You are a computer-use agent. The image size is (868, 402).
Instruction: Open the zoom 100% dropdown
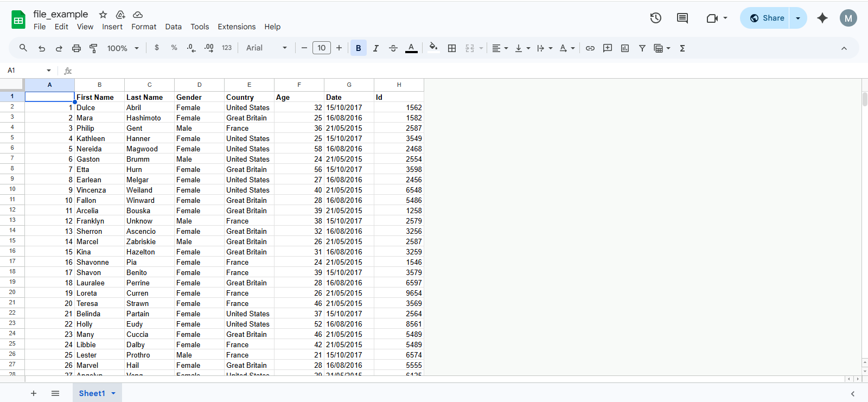pyautogui.click(x=123, y=48)
